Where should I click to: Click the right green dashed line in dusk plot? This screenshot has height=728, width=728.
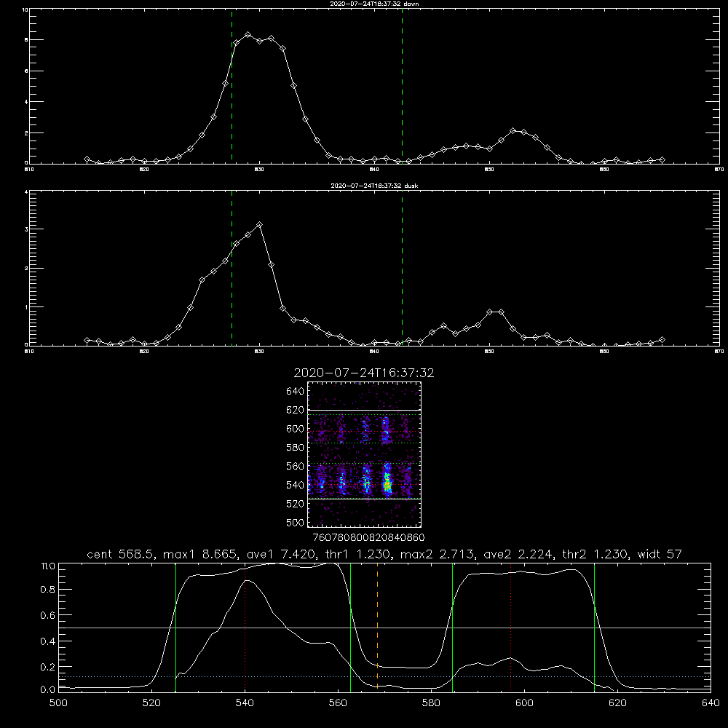(402, 268)
